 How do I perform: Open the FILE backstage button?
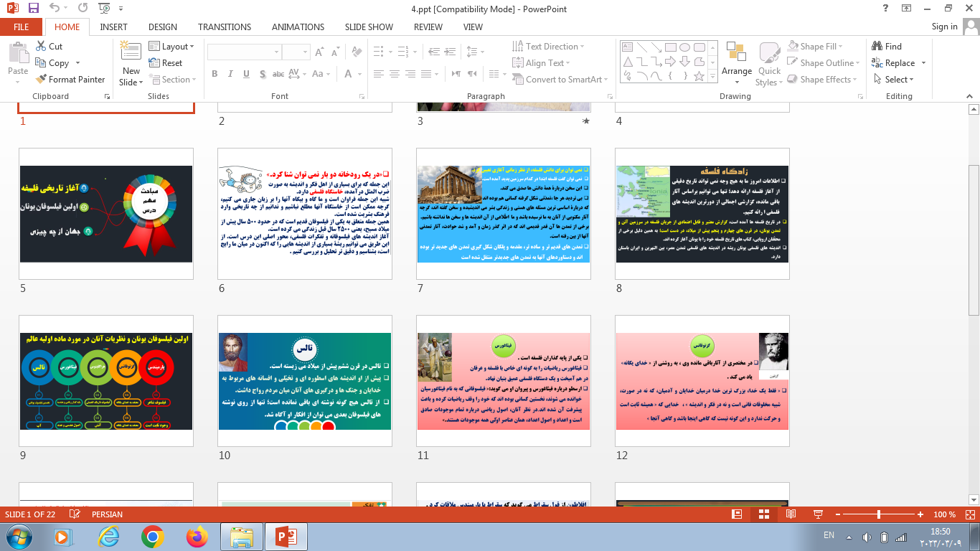21,27
